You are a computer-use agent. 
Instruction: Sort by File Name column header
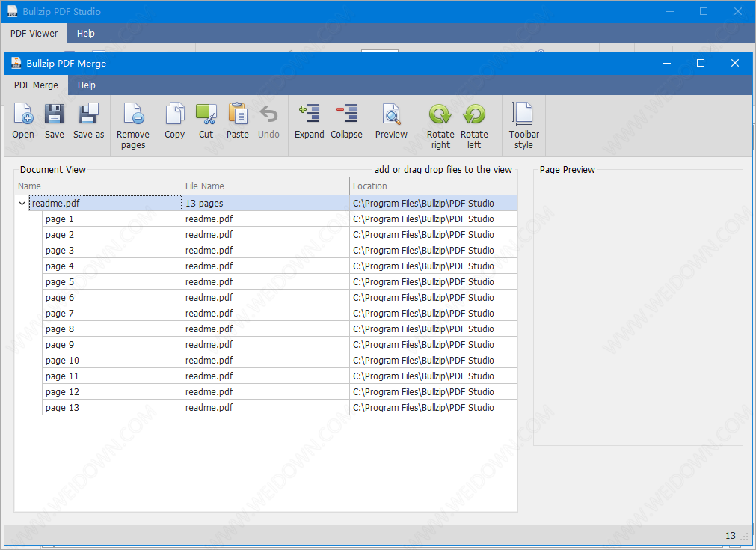tap(265, 186)
